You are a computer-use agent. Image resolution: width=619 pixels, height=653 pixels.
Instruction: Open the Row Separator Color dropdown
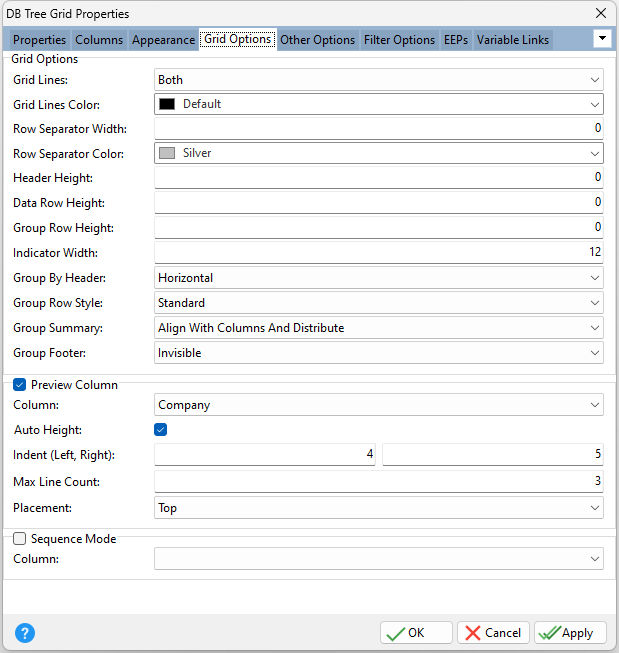[379, 153]
